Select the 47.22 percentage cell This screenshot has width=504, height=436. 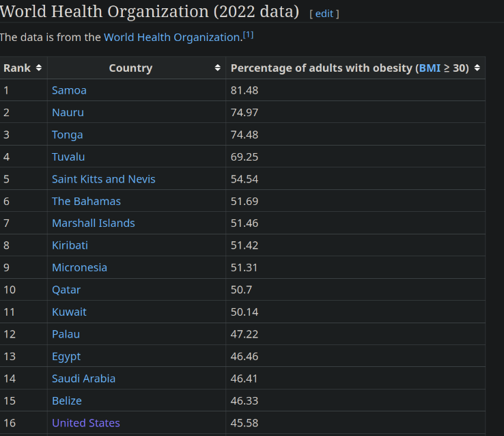pyautogui.click(x=355, y=334)
